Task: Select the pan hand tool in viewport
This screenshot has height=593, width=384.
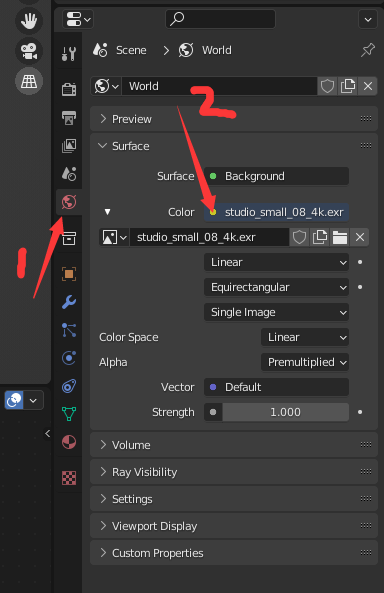Action: [x=29, y=21]
